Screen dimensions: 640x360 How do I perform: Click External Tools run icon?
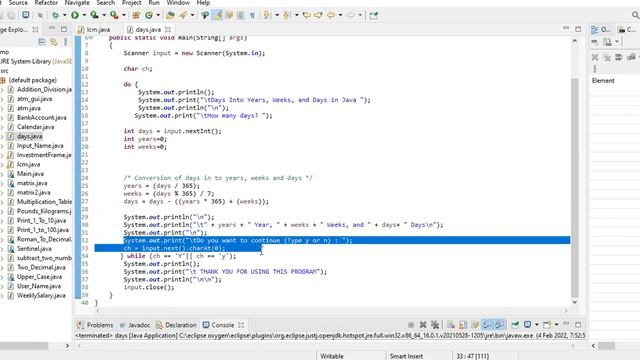point(114,15)
